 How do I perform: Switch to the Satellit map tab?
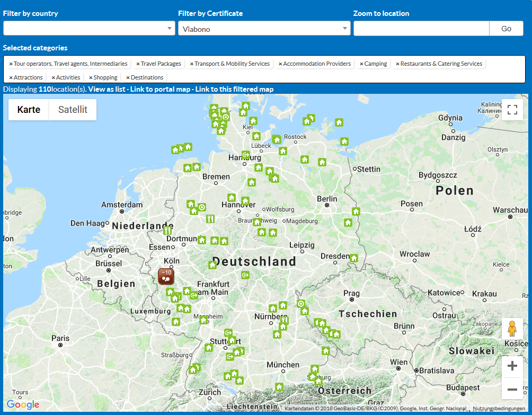[x=73, y=110]
